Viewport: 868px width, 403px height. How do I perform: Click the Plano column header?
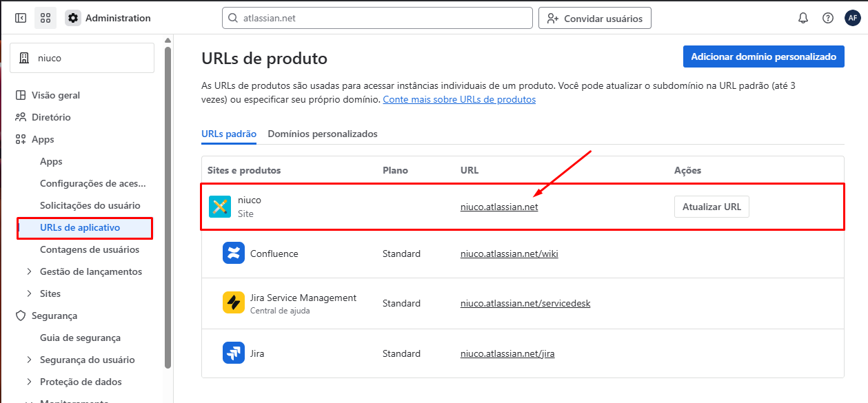pyautogui.click(x=395, y=170)
